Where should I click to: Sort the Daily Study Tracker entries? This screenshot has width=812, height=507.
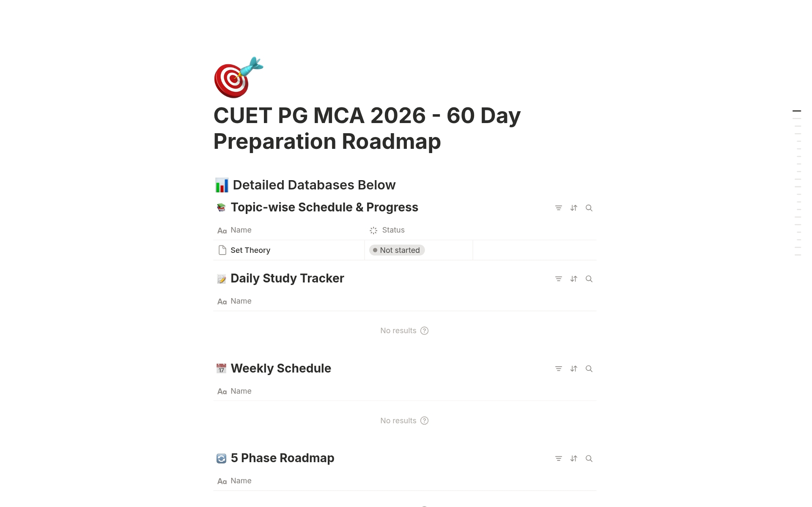click(573, 279)
